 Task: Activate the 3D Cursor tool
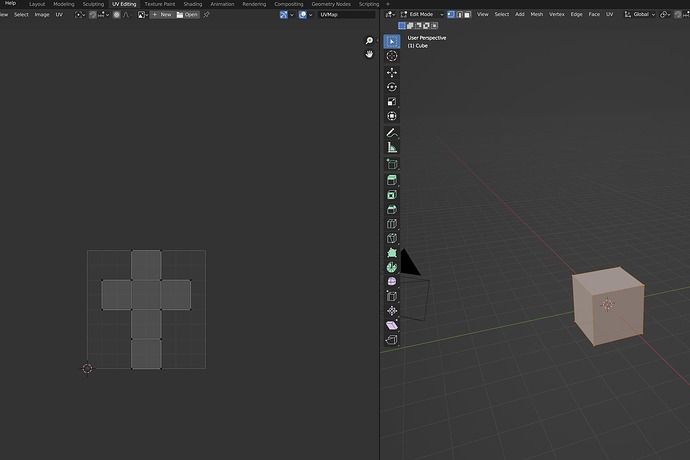pos(392,56)
